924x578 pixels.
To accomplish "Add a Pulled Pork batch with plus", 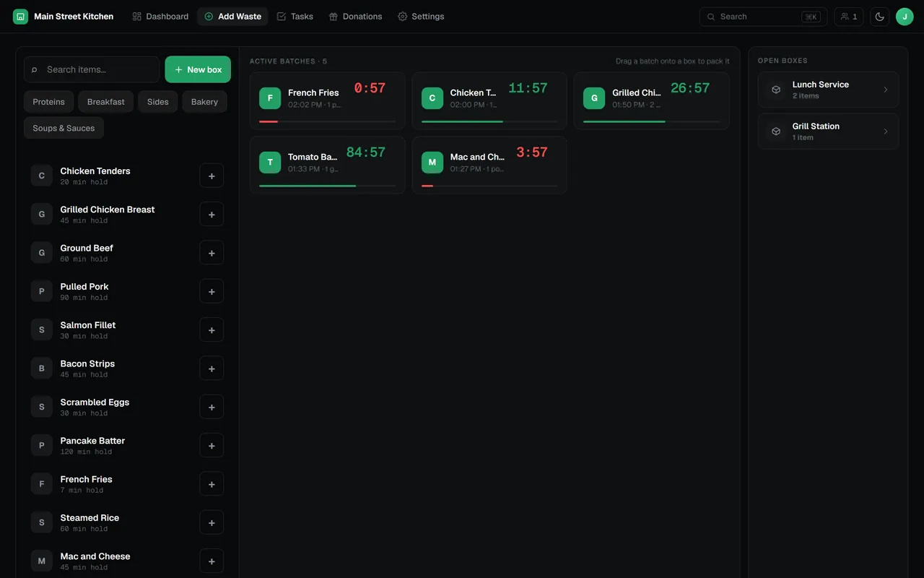I will [212, 291].
